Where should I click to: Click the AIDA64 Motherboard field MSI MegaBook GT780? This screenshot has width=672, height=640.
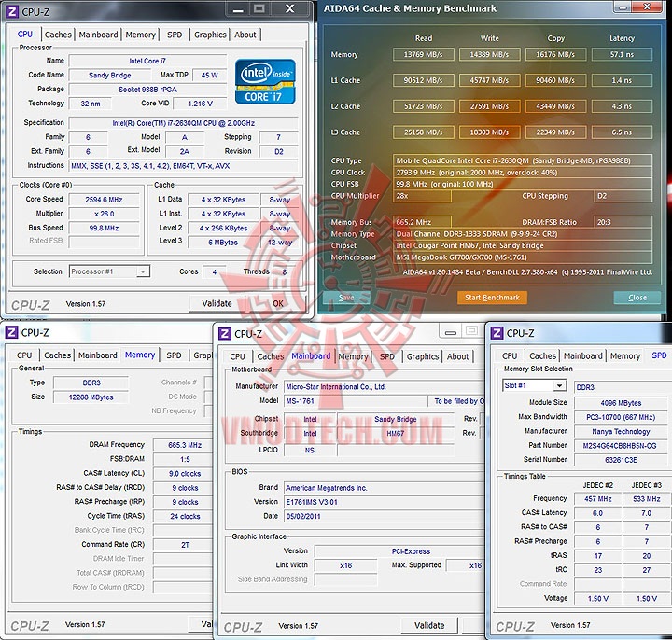(x=523, y=257)
